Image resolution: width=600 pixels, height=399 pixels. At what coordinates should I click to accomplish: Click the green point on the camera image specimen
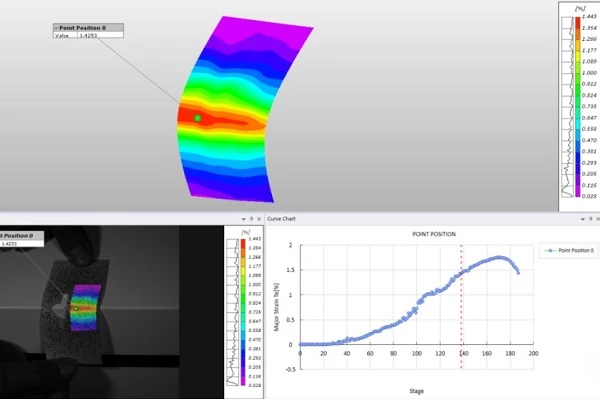76,308
